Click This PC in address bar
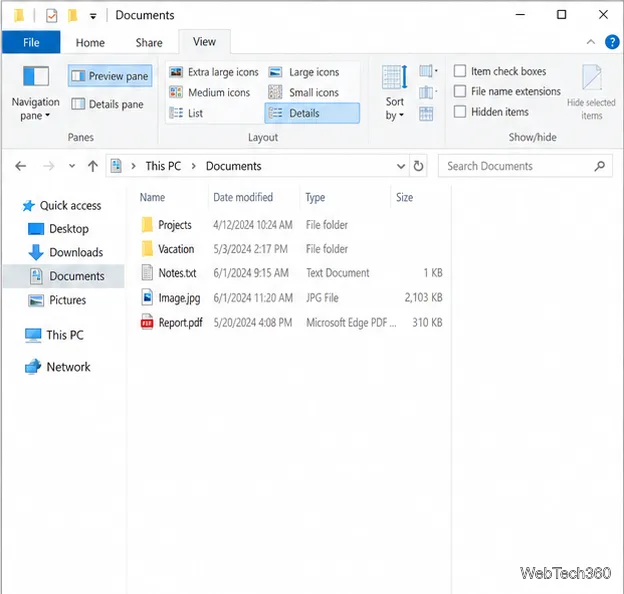The height and width of the screenshot is (594, 624). tap(163, 166)
